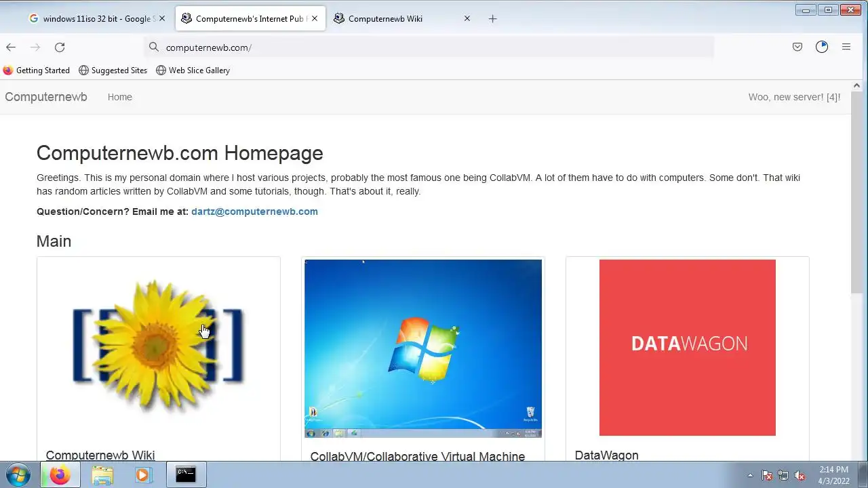Open the Suggested Sites bookmark
868x488 pixels.
pyautogui.click(x=113, y=70)
